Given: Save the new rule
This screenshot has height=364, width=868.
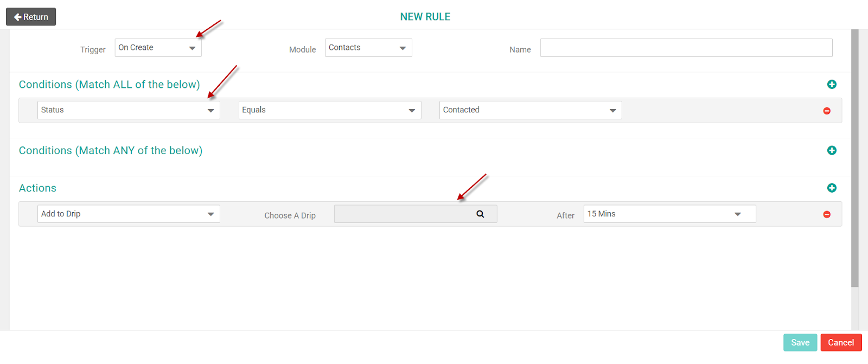Looking at the screenshot, I should [x=800, y=342].
